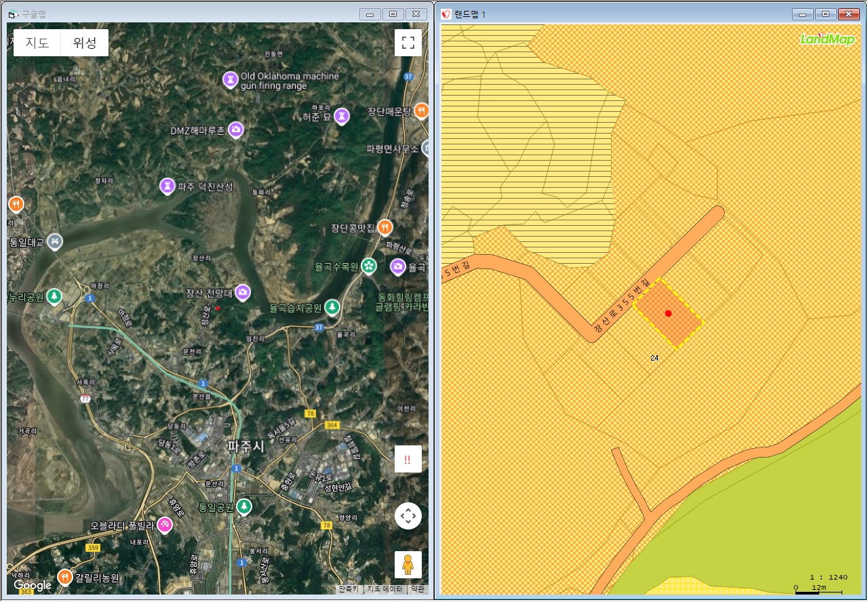Screen dimensions: 868x602
Task: Click the 성현안길 road label
Action: click(338, 487)
